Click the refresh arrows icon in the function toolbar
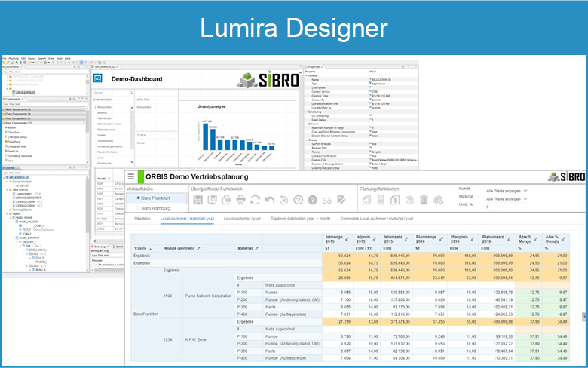588x368 pixels. (x=255, y=200)
